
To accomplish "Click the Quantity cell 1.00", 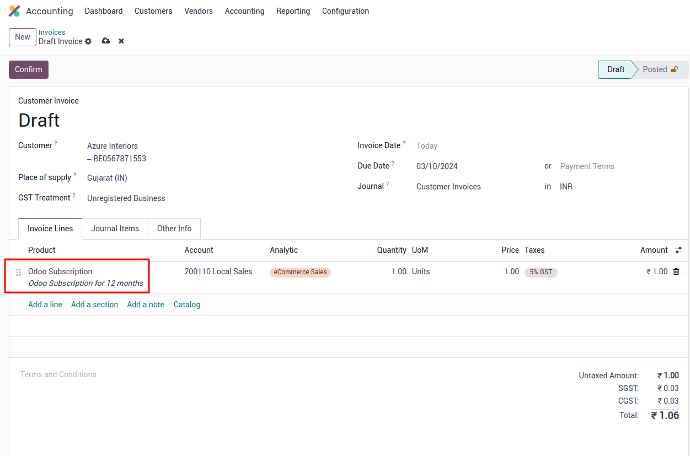I will pyautogui.click(x=399, y=272).
